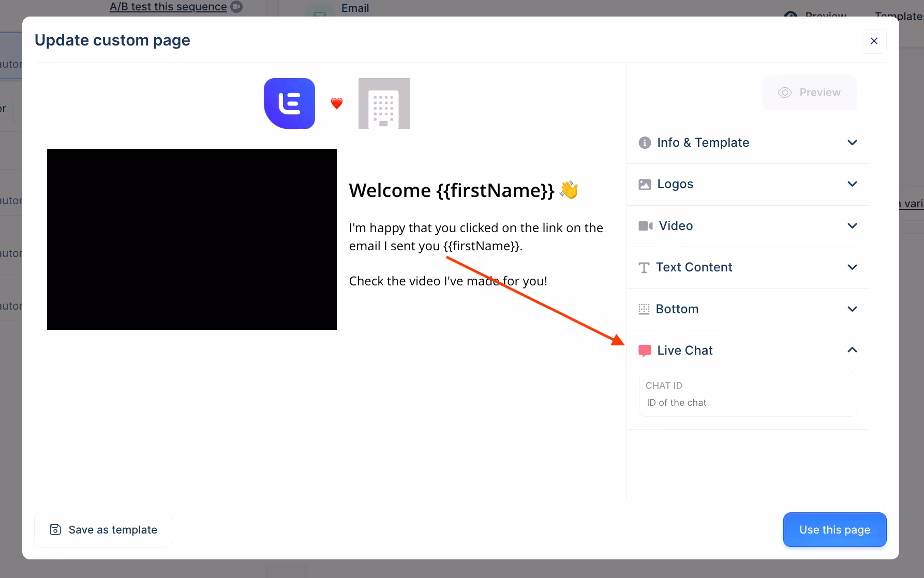This screenshot has height=578, width=924.
Task: Expand the Video section chevron
Action: [x=852, y=226]
